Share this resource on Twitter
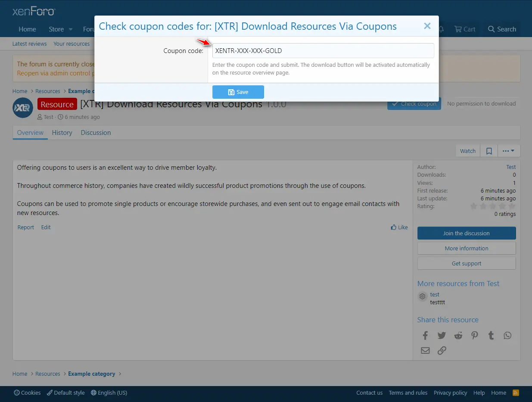Image resolution: width=532 pixels, height=402 pixels. (x=442, y=336)
